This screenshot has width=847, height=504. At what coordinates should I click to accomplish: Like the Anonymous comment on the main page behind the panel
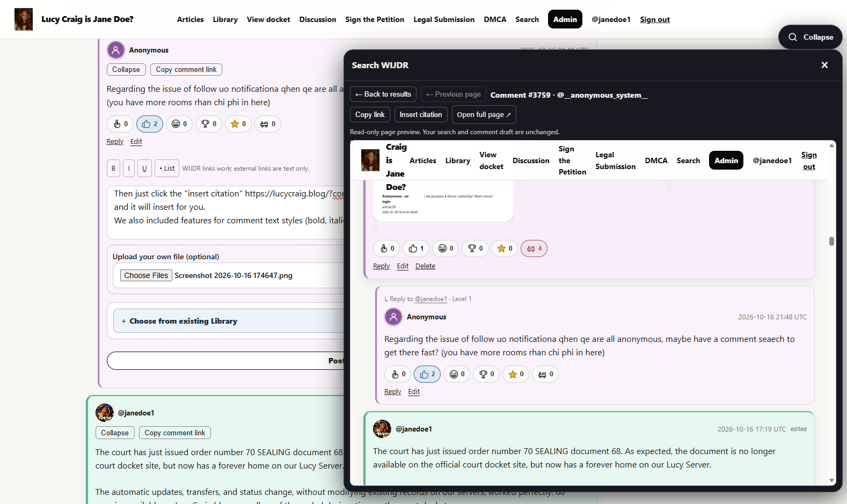150,124
